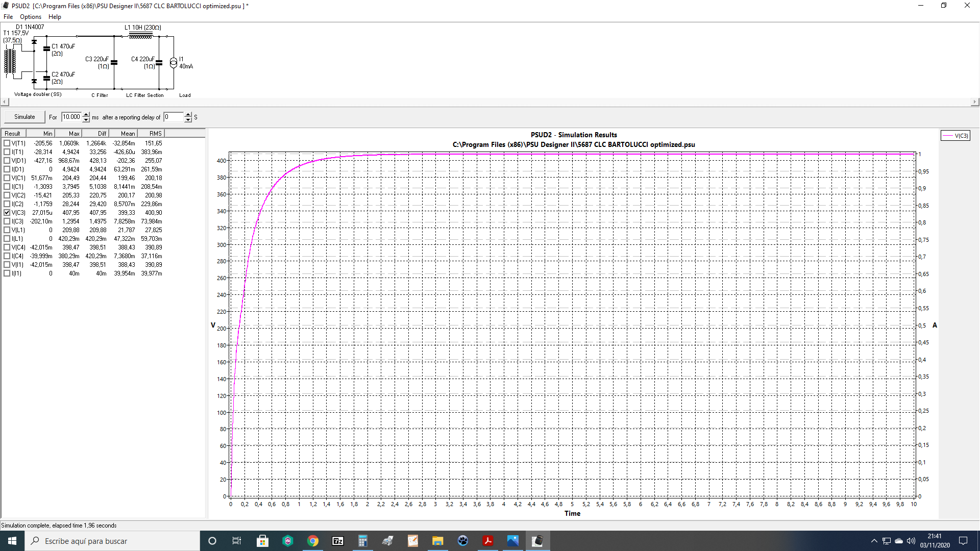Click the simulation time input field
Viewport: 980px width, 551px height.
[x=71, y=117]
